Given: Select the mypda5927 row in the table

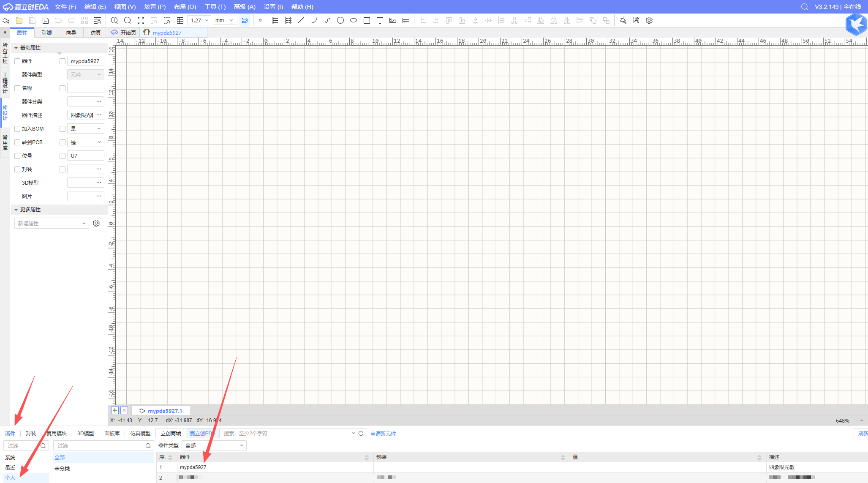Looking at the screenshot, I should [x=512, y=467].
